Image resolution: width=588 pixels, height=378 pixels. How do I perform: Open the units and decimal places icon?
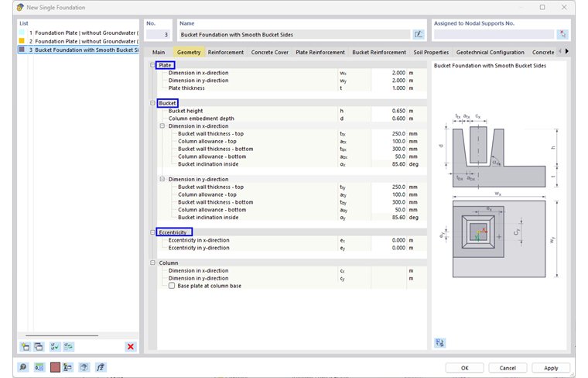39,367
